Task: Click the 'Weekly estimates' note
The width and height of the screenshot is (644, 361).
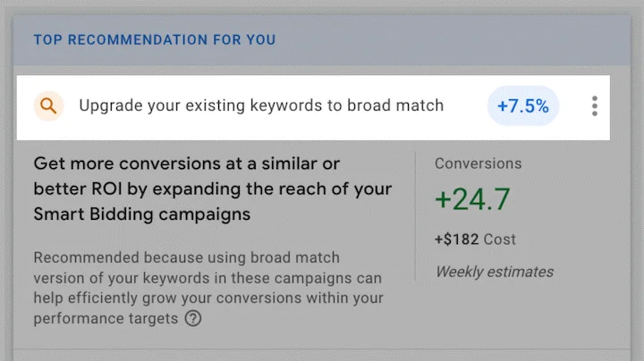Action: [494, 272]
